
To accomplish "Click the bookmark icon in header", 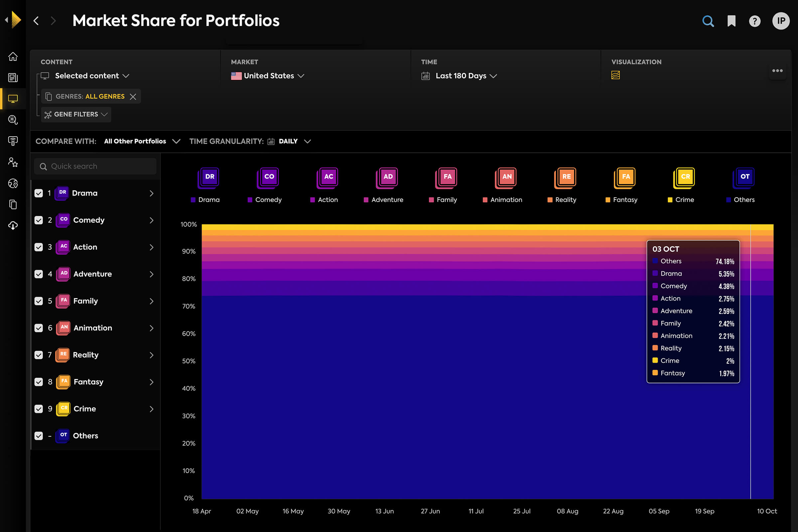I will click(731, 21).
